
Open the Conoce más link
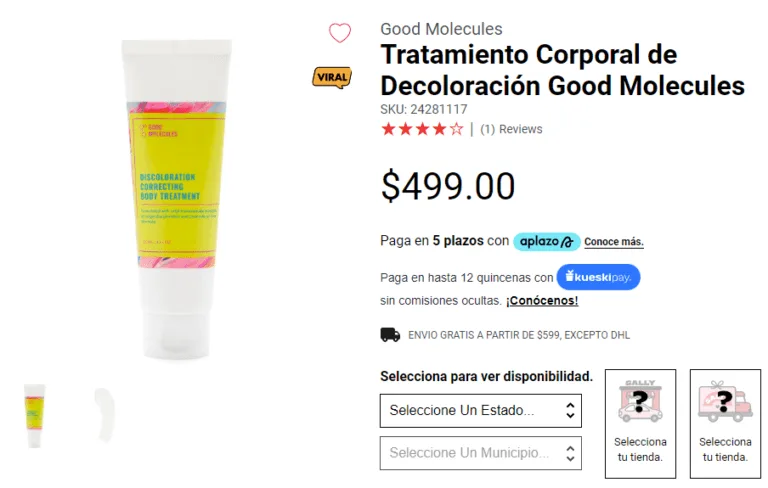click(x=614, y=242)
